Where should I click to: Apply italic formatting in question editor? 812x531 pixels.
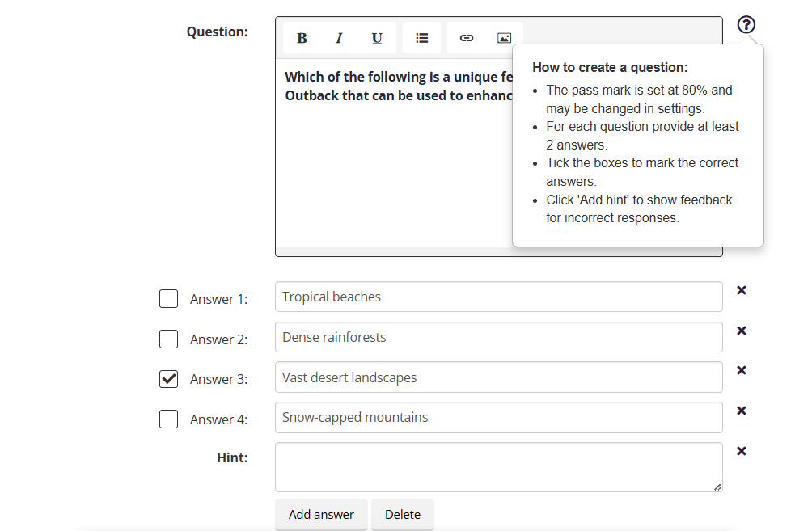pos(339,38)
